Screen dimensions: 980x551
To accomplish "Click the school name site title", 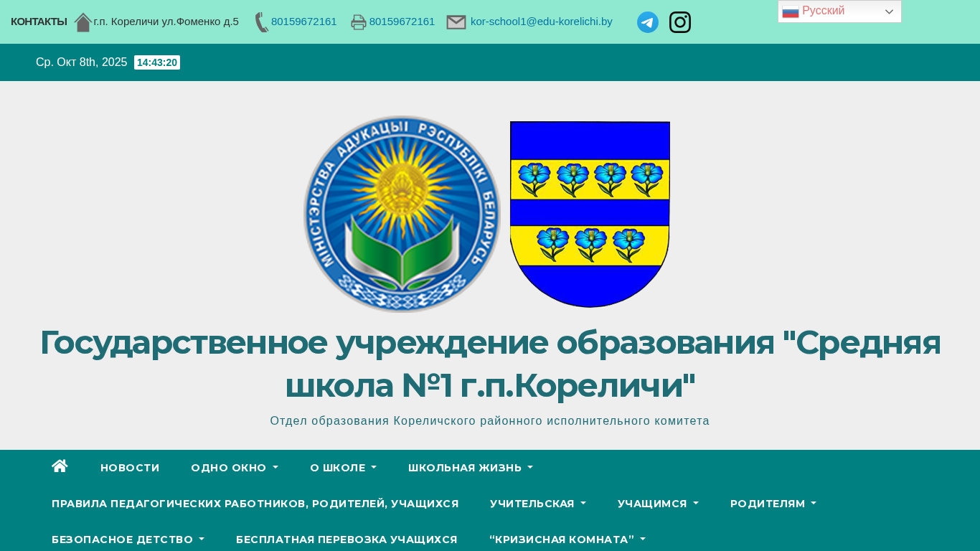I will click(x=490, y=364).
